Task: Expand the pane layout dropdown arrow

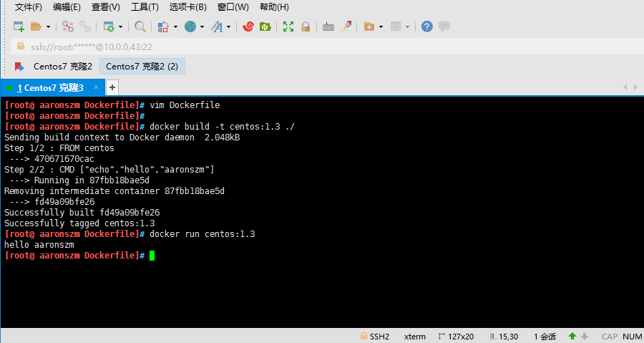Action: (407, 26)
